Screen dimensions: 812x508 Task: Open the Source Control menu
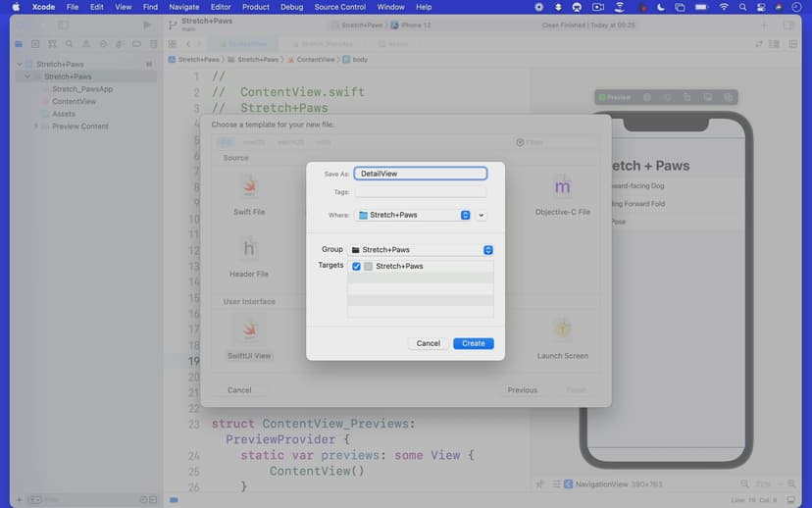point(339,7)
